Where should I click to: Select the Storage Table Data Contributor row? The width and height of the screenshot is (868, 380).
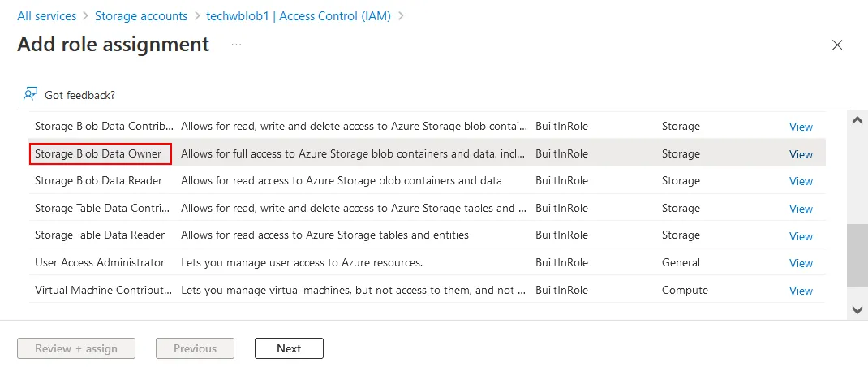click(104, 208)
